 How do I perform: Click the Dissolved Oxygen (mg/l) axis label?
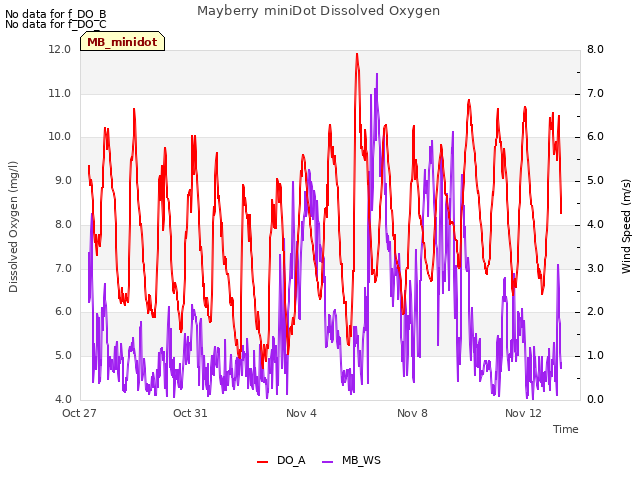coord(13,227)
